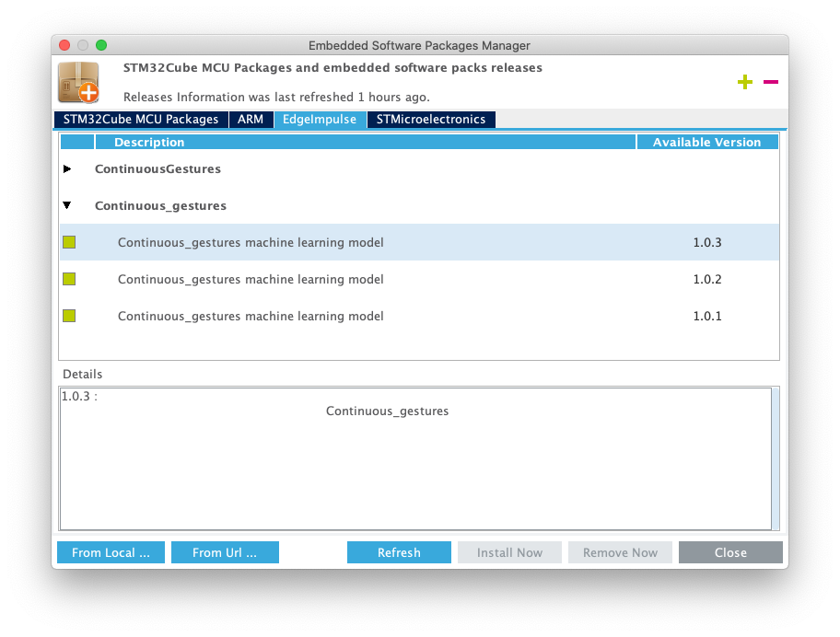Open the ARM tab
840x637 pixels.
(x=251, y=120)
